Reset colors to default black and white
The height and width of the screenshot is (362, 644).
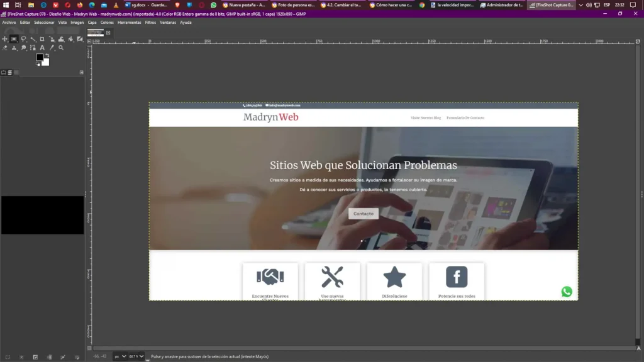point(38,64)
